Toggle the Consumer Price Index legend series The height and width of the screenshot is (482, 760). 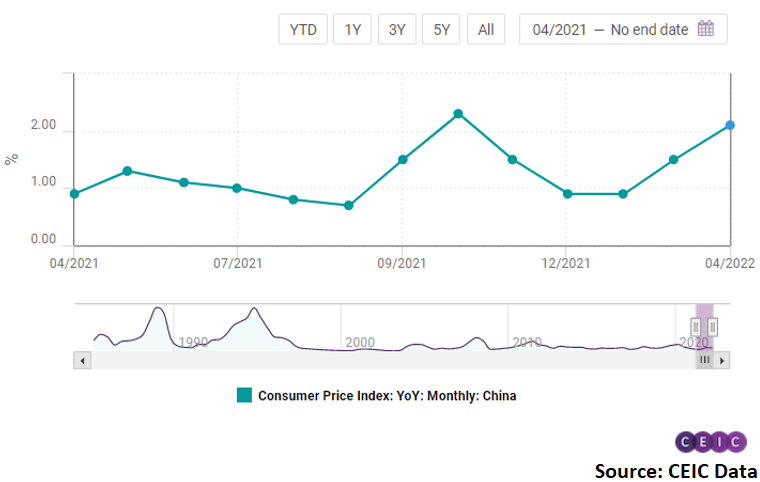(x=386, y=396)
